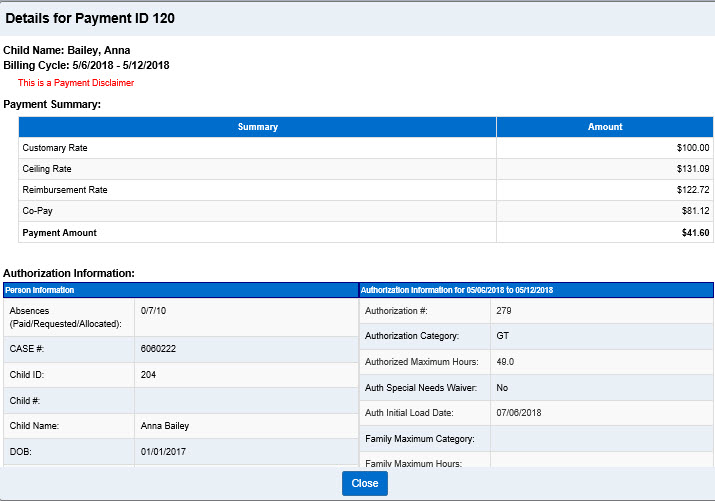Select Authorization Category value GT
Screen dimensions: 715x501
503,336
